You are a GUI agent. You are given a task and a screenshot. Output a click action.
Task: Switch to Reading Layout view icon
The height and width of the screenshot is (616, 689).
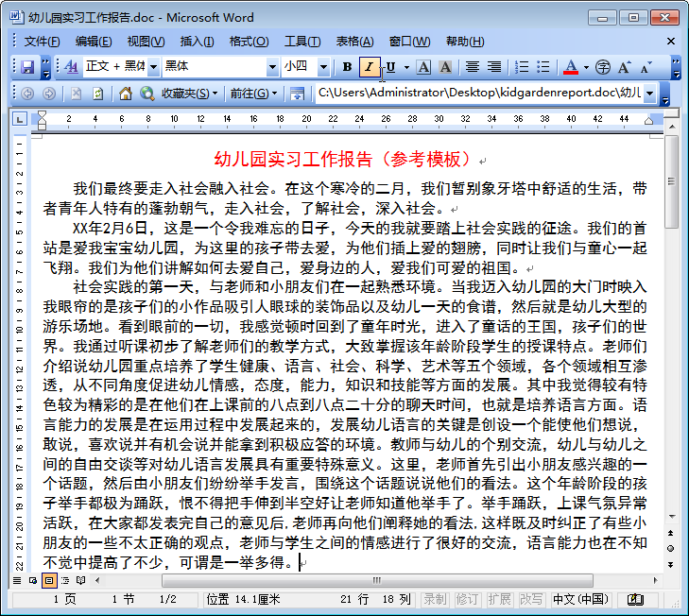click(x=81, y=580)
